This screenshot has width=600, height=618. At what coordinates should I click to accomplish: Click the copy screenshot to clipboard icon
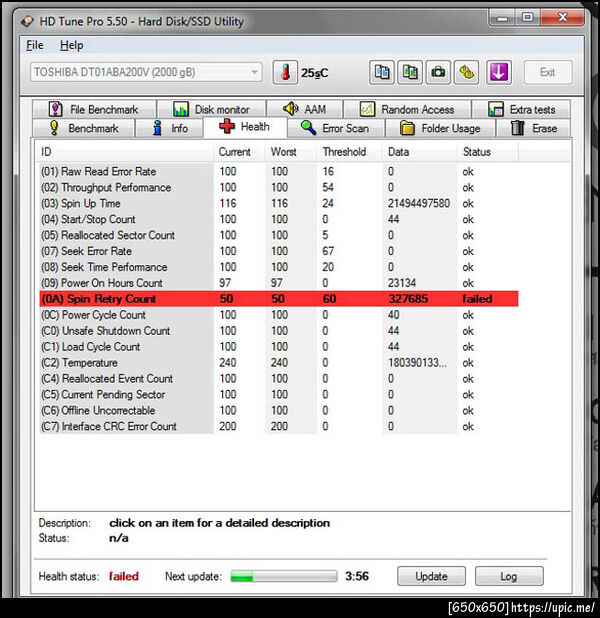point(410,73)
